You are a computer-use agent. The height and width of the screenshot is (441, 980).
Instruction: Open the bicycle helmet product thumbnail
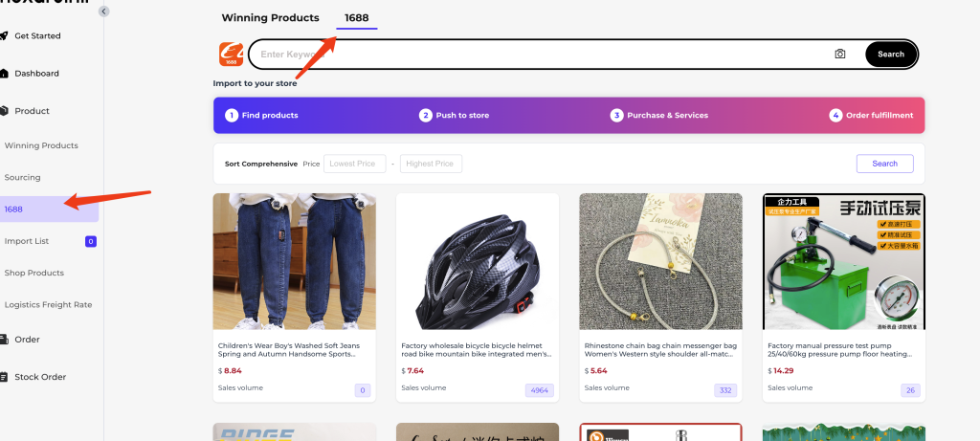478,261
